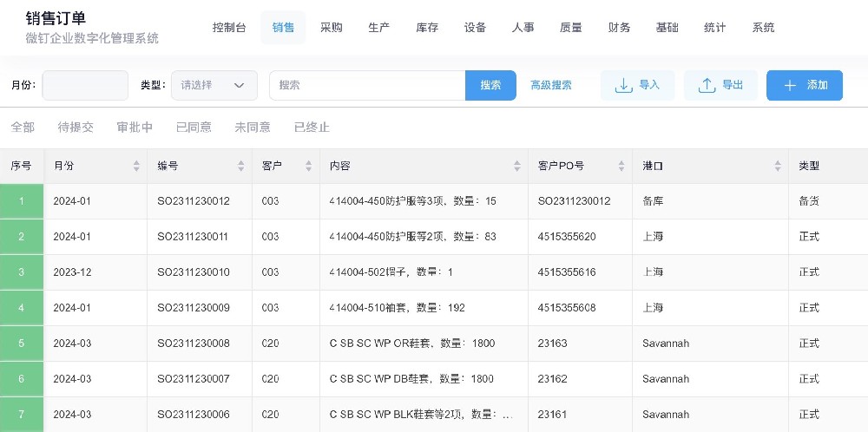Open the 销售 menu

[x=283, y=28]
